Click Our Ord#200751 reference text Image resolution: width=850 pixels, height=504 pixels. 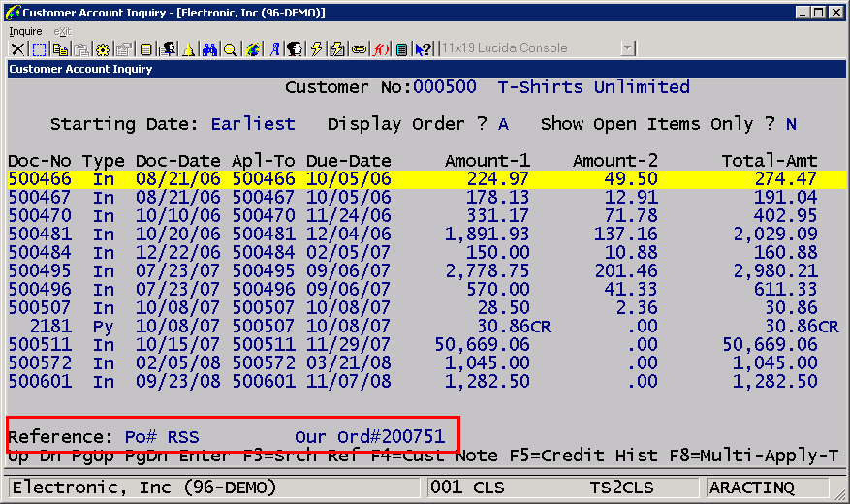369,437
